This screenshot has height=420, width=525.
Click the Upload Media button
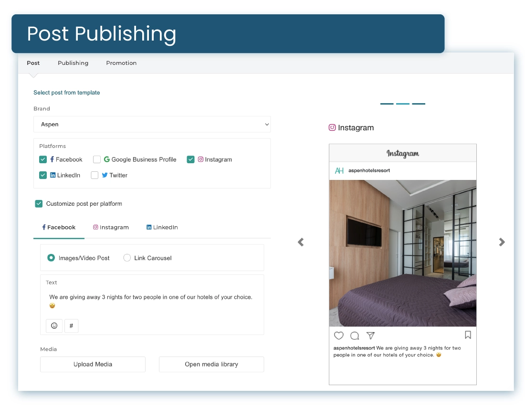coord(93,364)
